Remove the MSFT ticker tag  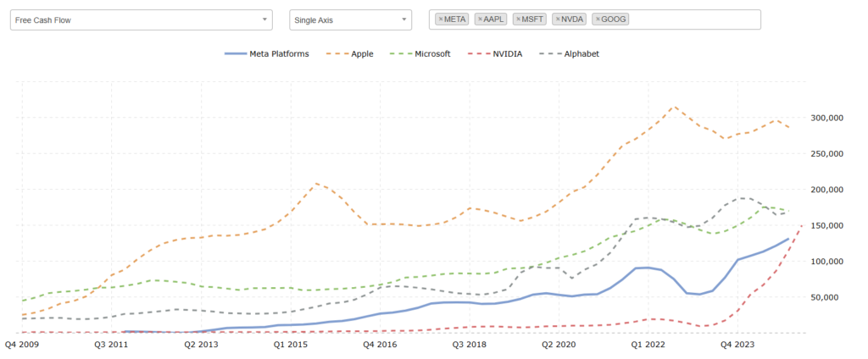[x=518, y=19]
